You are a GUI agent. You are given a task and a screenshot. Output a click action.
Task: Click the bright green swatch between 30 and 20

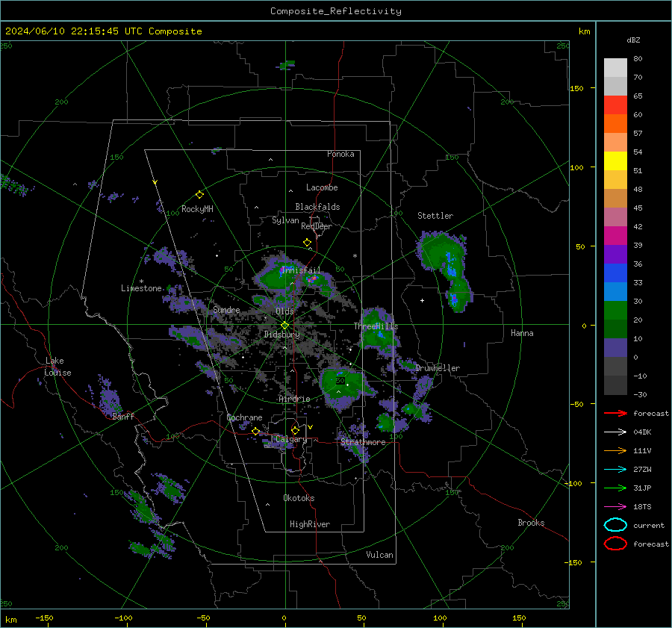615,310
